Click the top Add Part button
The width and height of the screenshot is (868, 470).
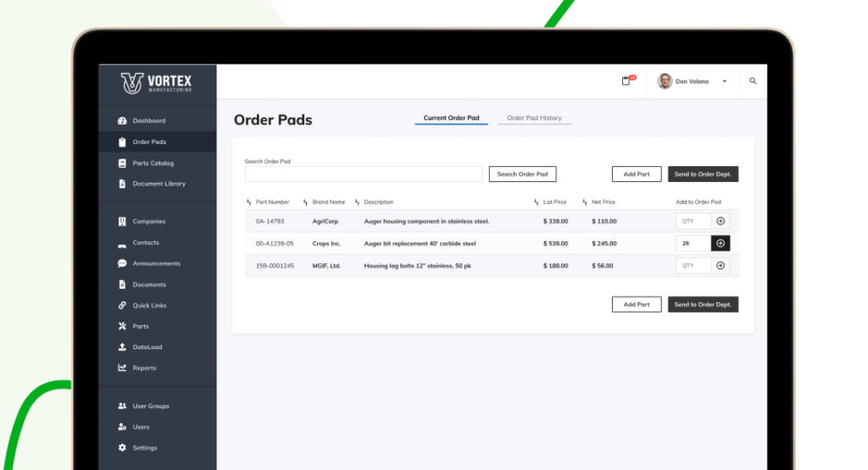[637, 174]
